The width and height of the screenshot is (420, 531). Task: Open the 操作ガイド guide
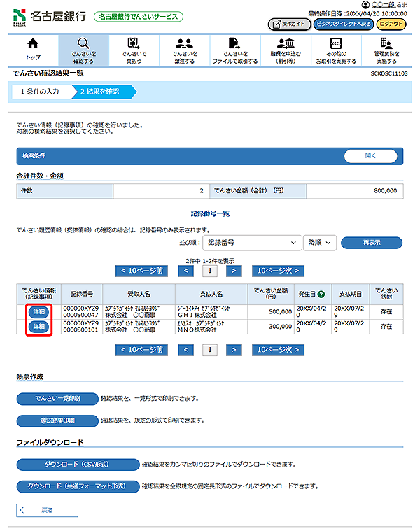[x=288, y=24]
